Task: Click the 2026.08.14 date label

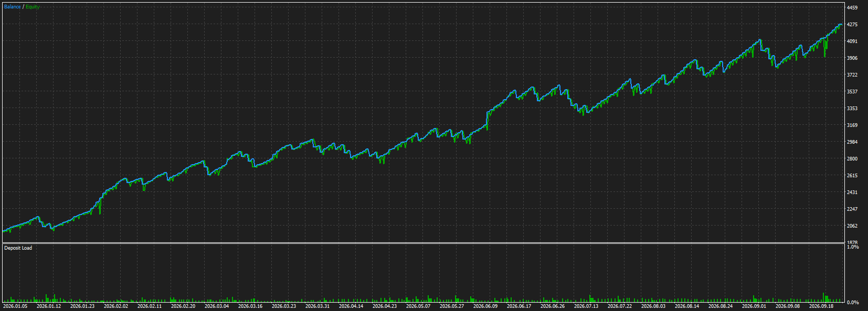Action: point(687,306)
